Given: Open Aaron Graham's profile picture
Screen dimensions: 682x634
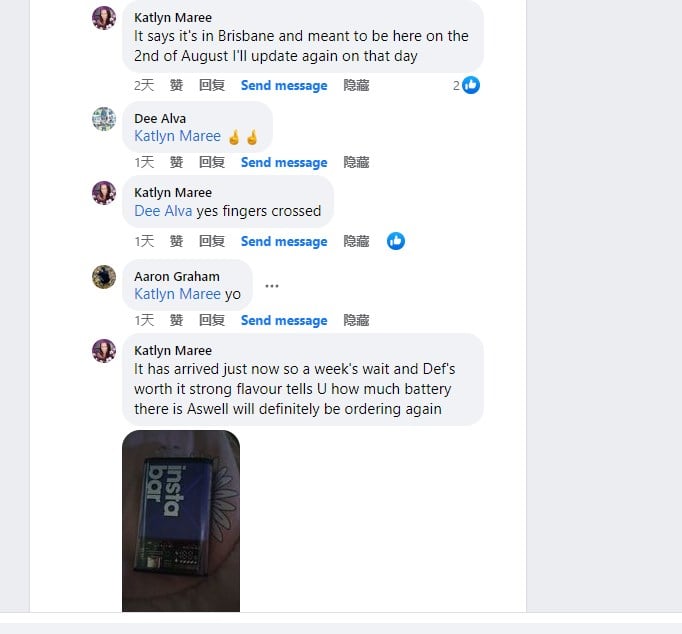Looking at the screenshot, I should [104, 277].
